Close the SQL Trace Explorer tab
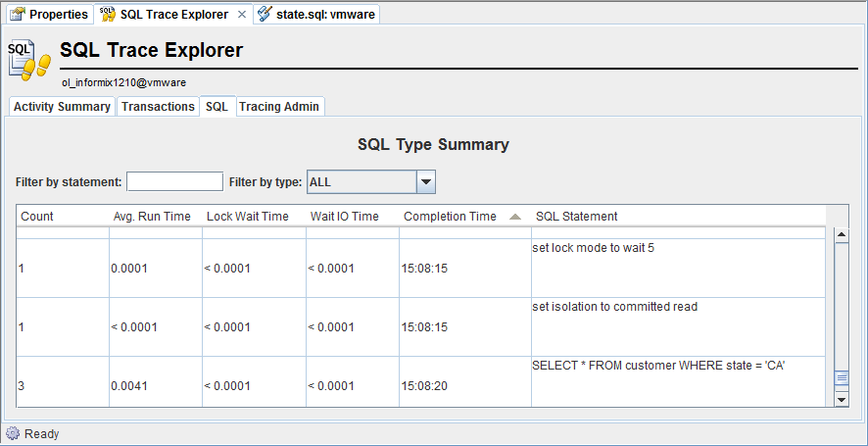Viewport: 868px width, 446px height. (242, 15)
